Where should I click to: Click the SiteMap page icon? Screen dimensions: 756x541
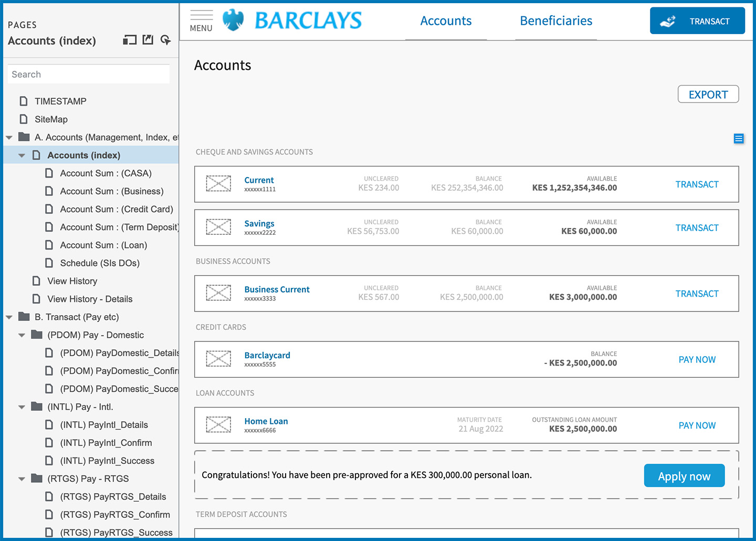coord(24,119)
